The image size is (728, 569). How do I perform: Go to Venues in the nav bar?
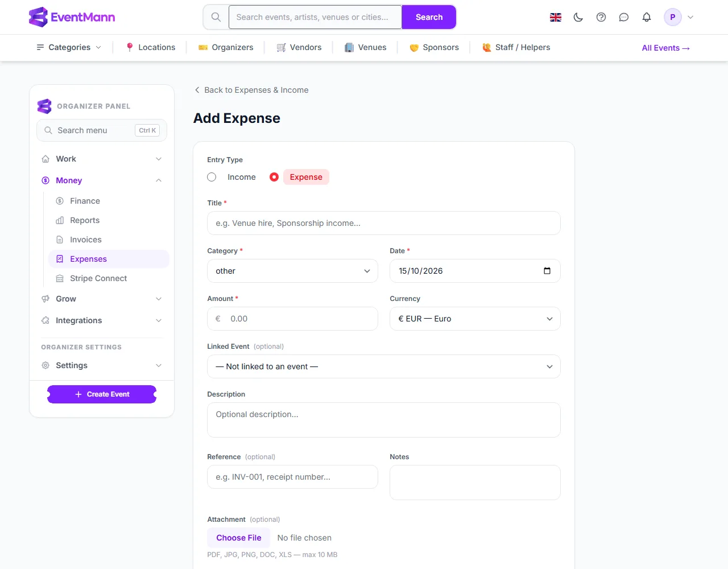point(365,47)
